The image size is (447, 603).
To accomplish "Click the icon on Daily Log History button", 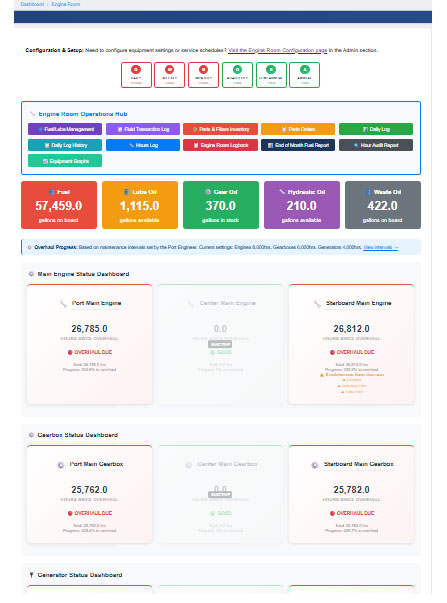I will point(47,145).
